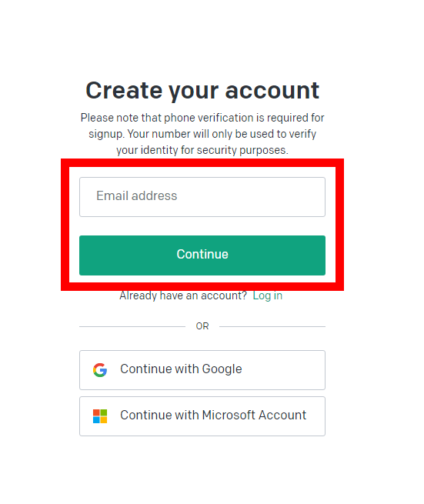424x504 pixels.
Task: Choose Continue with Microsoft Account
Action: (202, 416)
